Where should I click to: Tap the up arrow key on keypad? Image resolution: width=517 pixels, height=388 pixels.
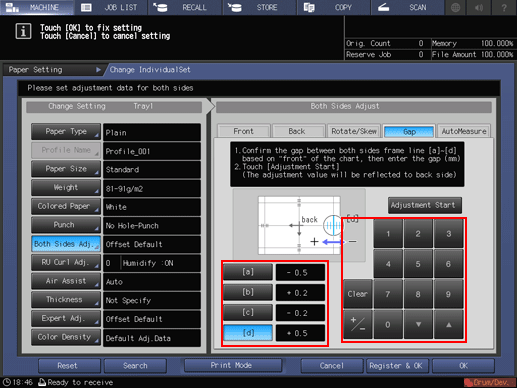pos(448,324)
